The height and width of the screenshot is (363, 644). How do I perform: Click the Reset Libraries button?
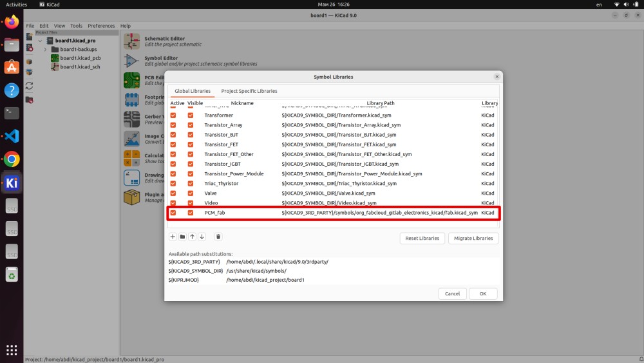pyautogui.click(x=422, y=238)
